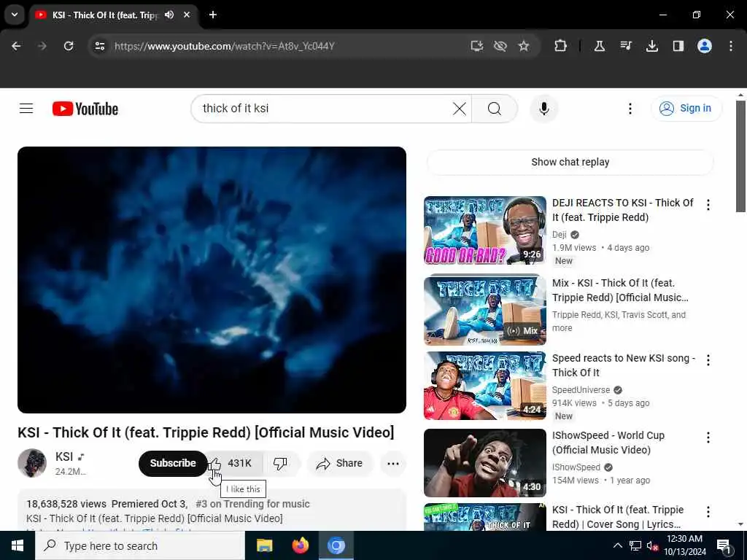Image resolution: width=747 pixels, height=560 pixels.
Task: Open File Explorer from taskbar
Action: coord(264,545)
